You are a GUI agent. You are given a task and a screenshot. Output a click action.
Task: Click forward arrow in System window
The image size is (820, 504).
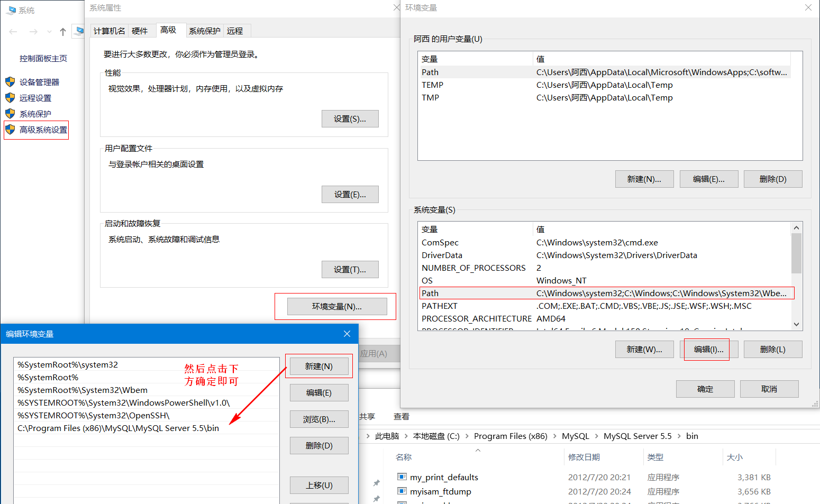coord(33,32)
